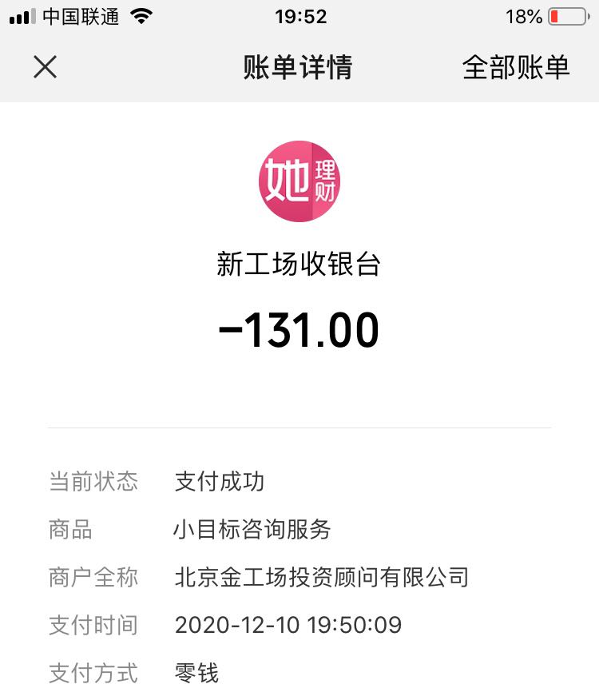This screenshot has height=700, width=599.
Task: Tap the low battery icon
Action: coord(569,17)
